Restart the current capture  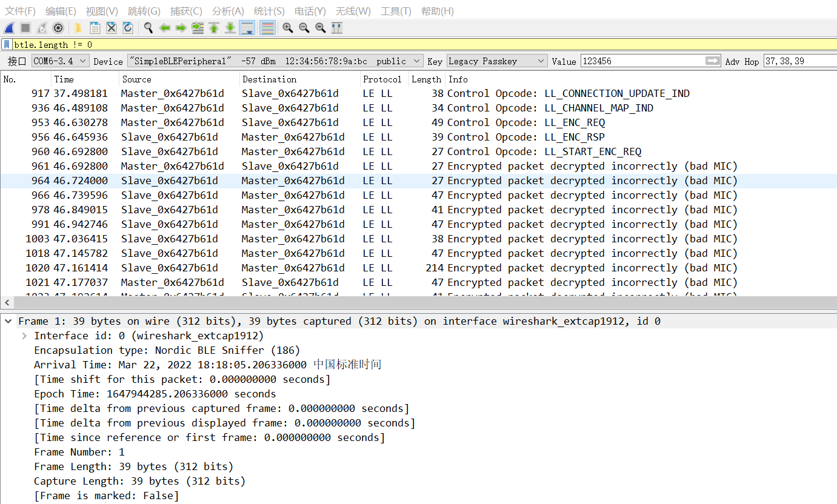tap(42, 28)
